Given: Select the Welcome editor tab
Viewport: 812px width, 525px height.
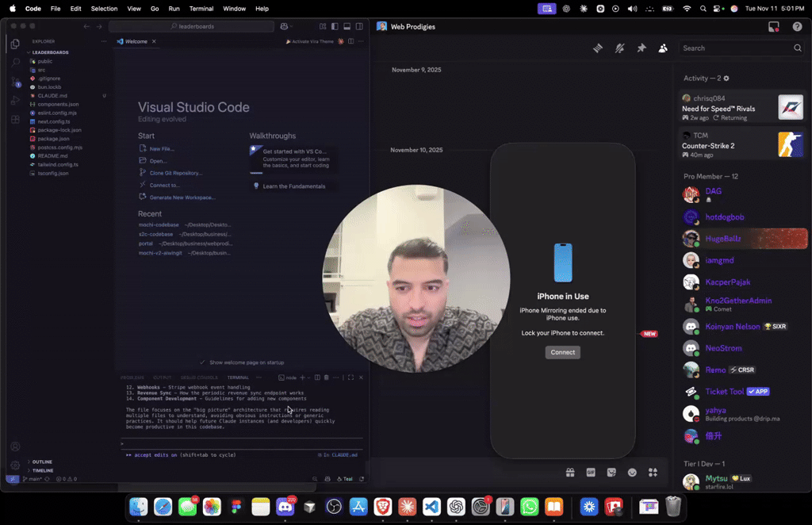Looking at the screenshot, I should 136,41.
